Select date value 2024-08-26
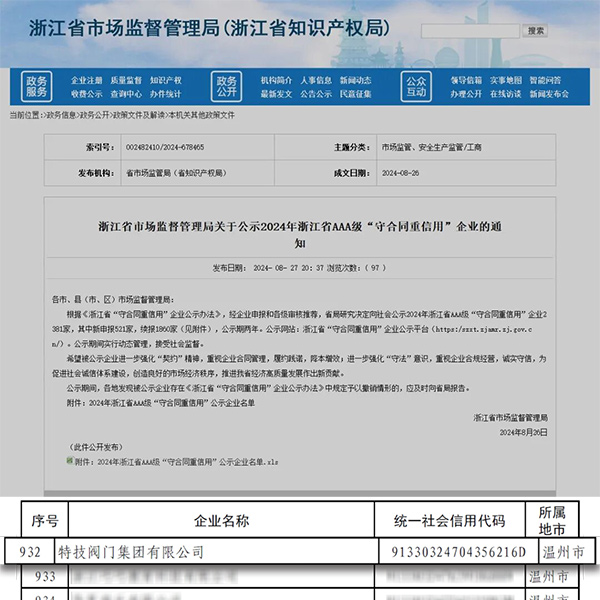 (400, 173)
